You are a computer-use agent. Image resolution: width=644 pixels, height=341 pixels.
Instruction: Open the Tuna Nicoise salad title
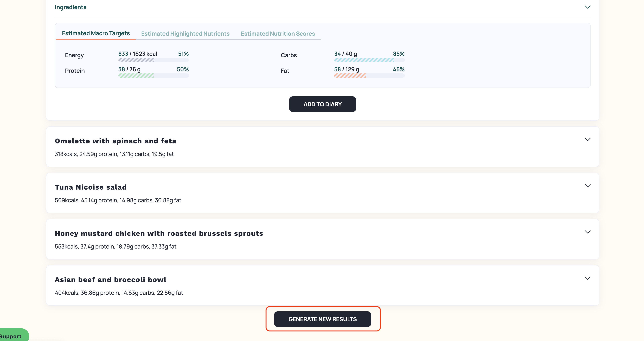(x=91, y=187)
